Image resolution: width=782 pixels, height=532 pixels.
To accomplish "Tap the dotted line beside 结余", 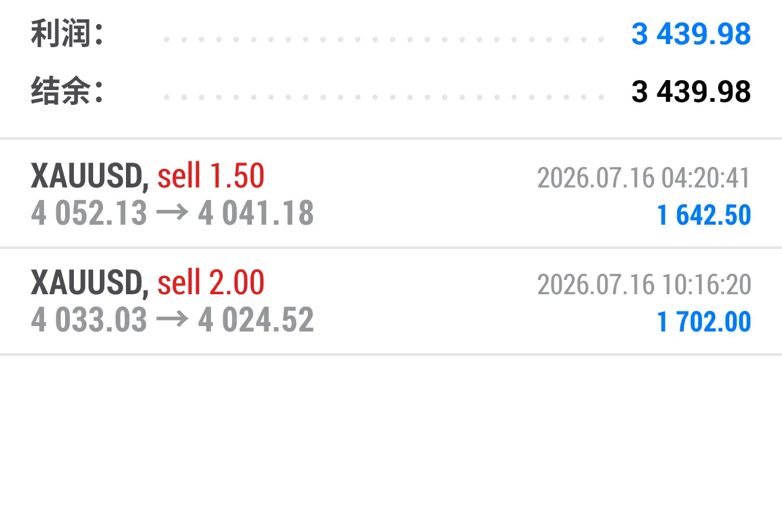I will pos(384,97).
